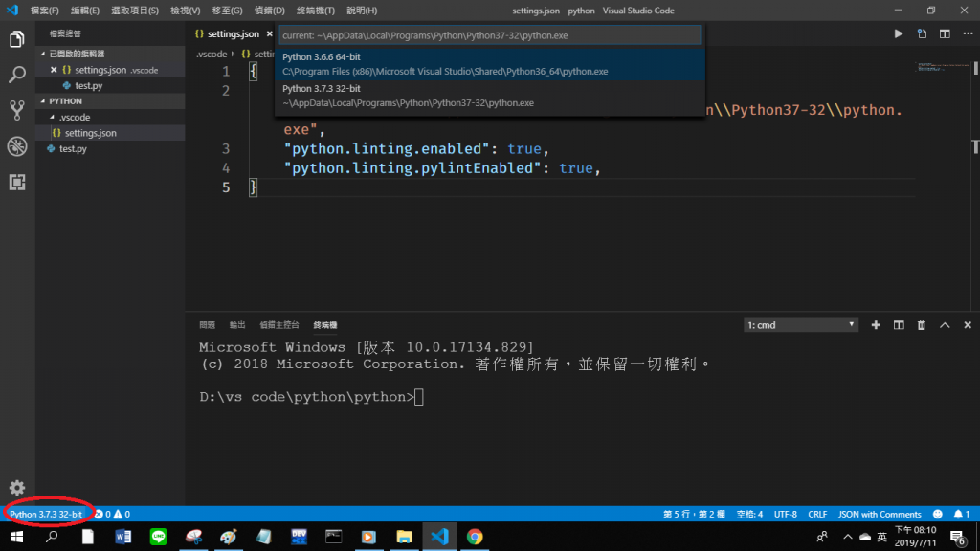Open the File menu
The width and height of the screenshot is (980, 551).
pos(44,11)
